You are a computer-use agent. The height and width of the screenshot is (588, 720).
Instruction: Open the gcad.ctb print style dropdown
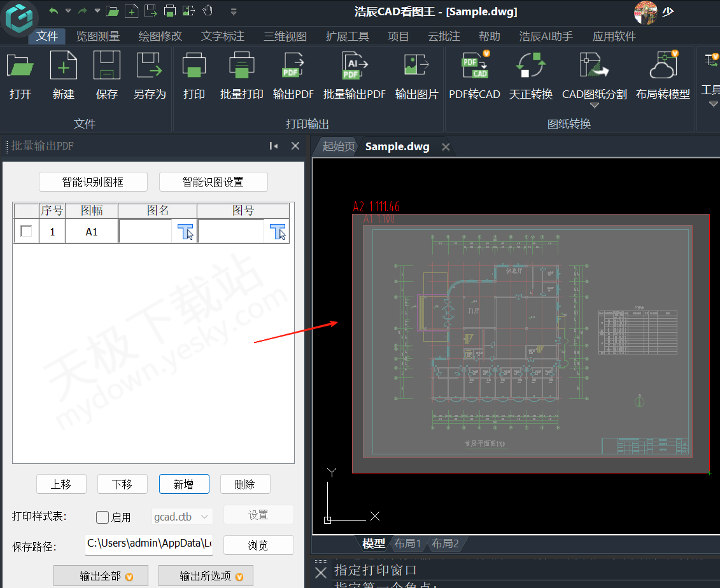[182, 517]
